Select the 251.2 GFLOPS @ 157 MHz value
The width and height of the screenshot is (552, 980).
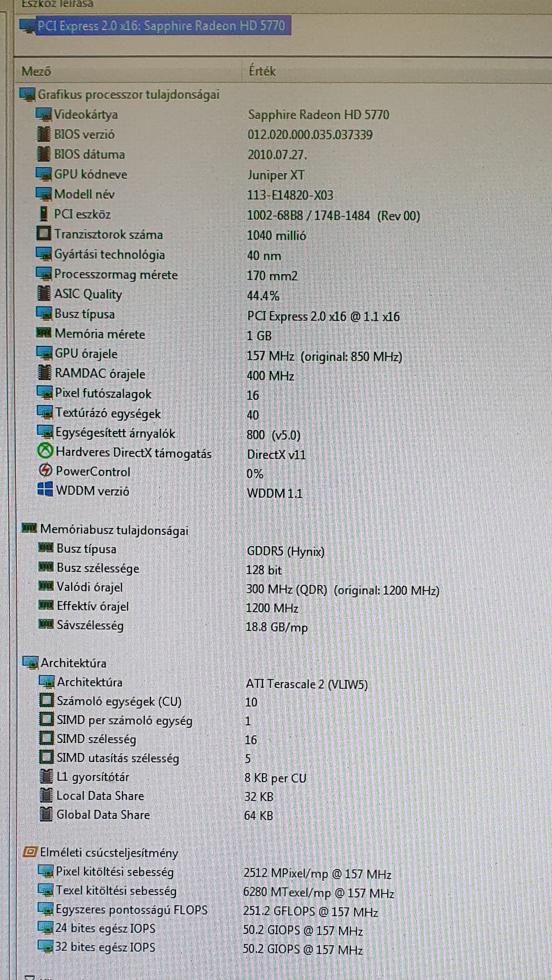coord(310,911)
